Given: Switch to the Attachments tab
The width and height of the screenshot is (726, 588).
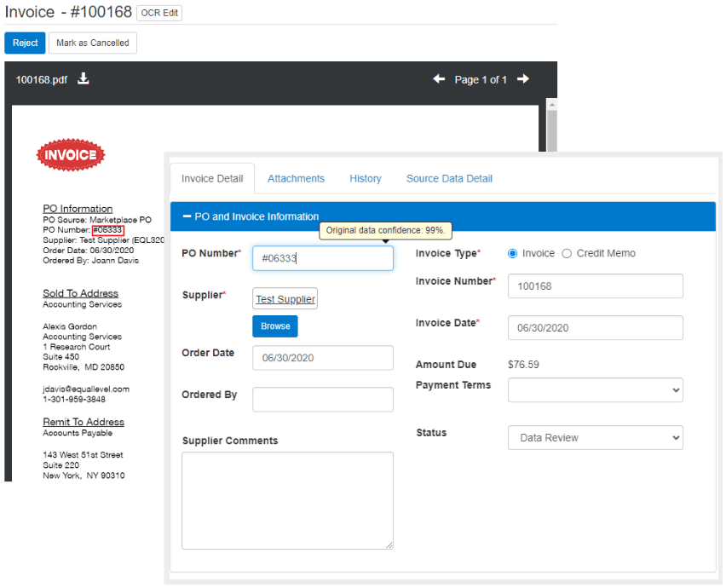Looking at the screenshot, I should pyautogui.click(x=296, y=179).
